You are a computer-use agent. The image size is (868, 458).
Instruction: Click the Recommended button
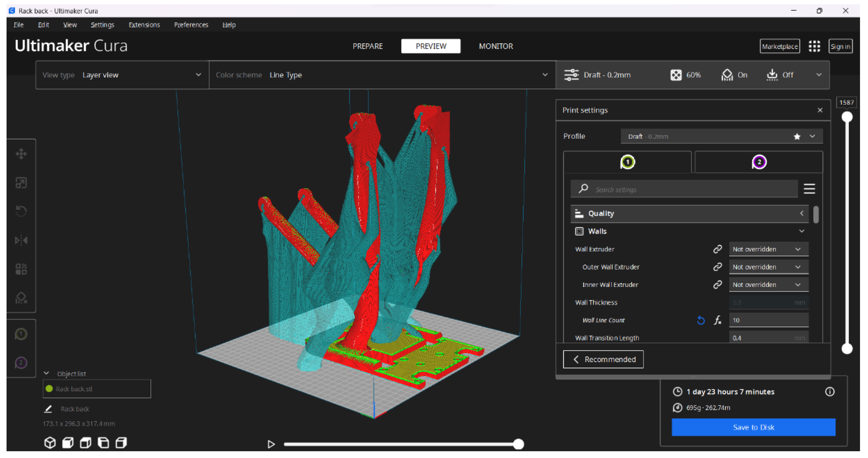click(x=603, y=359)
